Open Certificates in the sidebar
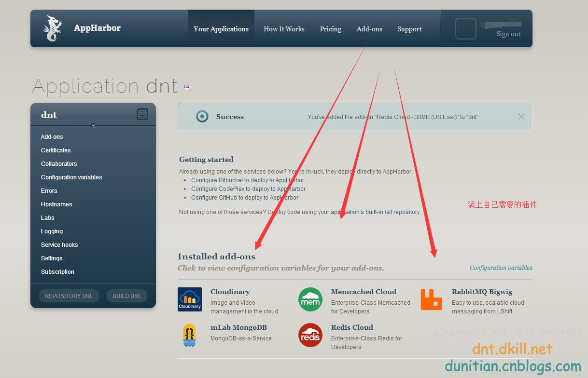Image resolution: width=588 pixels, height=378 pixels. coord(56,150)
